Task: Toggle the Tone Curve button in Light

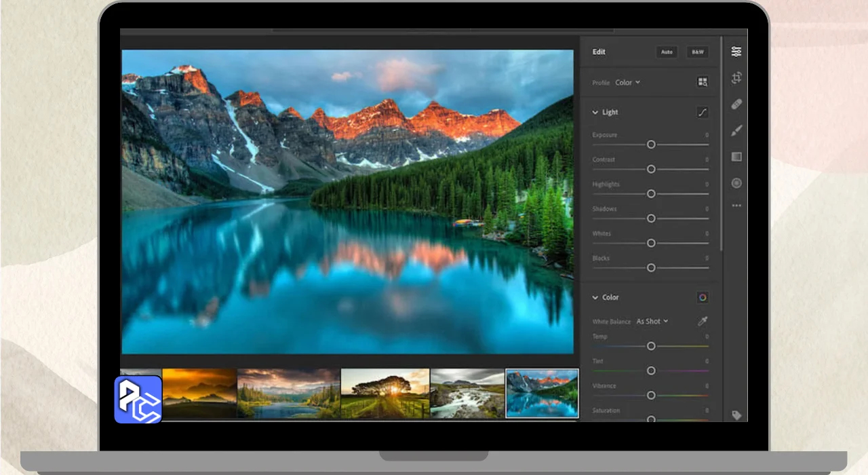Action: pos(703,113)
